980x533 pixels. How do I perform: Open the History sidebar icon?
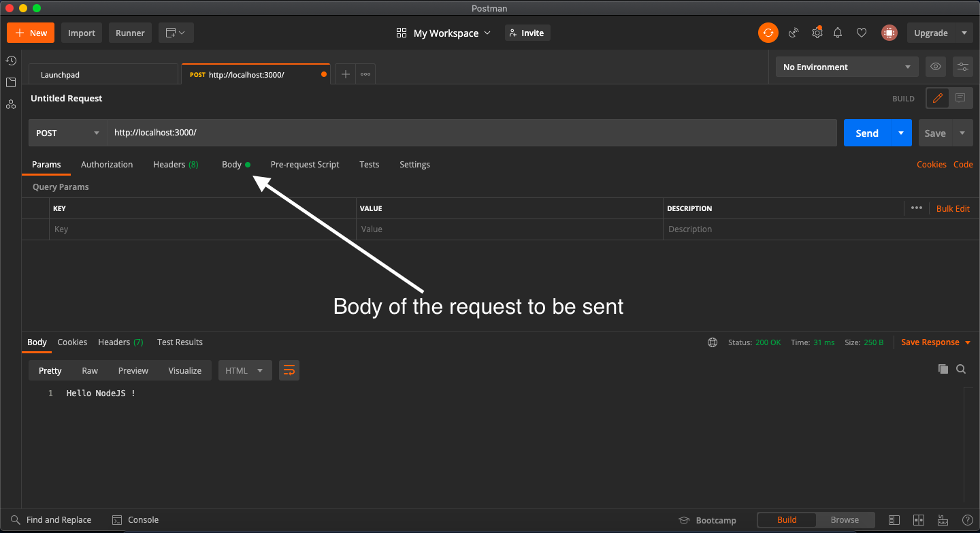click(x=11, y=61)
